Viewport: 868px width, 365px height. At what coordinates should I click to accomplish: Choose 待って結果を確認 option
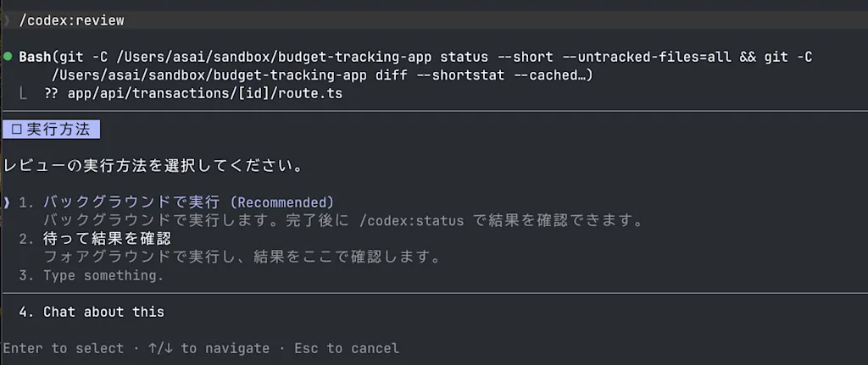tap(108, 239)
